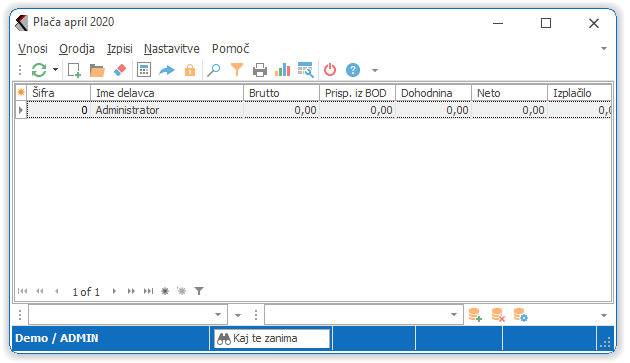This screenshot has height=363, width=630.
Task: Go to first record navigator button
Action: click(x=22, y=291)
